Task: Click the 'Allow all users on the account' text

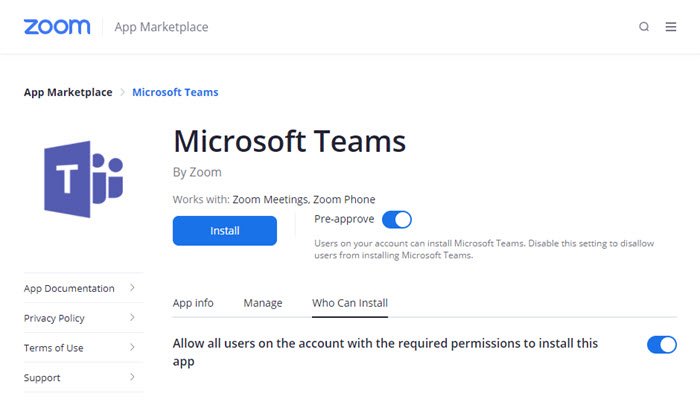Action: tap(385, 352)
